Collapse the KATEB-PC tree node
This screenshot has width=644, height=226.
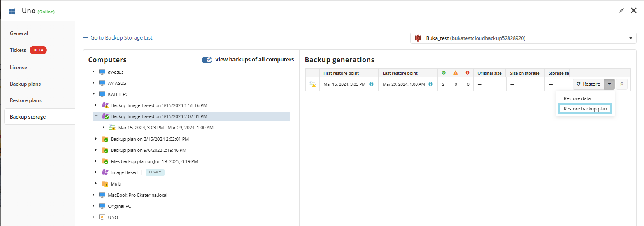pos(93,94)
